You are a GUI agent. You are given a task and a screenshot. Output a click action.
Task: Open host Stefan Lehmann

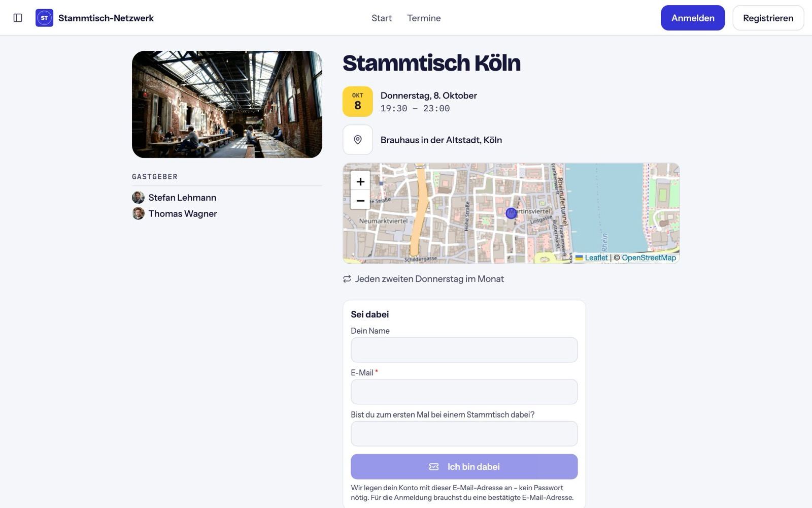[x=182, y=198]
